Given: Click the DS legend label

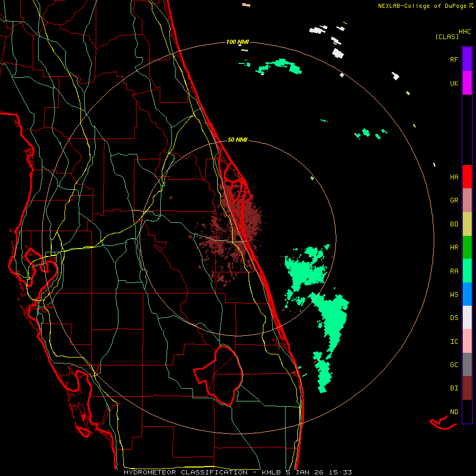Looking at the screenshot, I should [x=454, y=318].
